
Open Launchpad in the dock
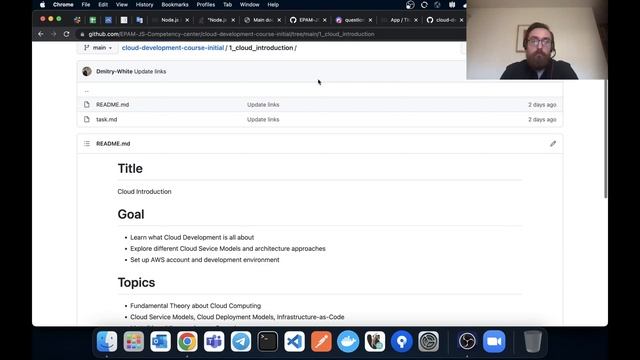click(134, 341)
